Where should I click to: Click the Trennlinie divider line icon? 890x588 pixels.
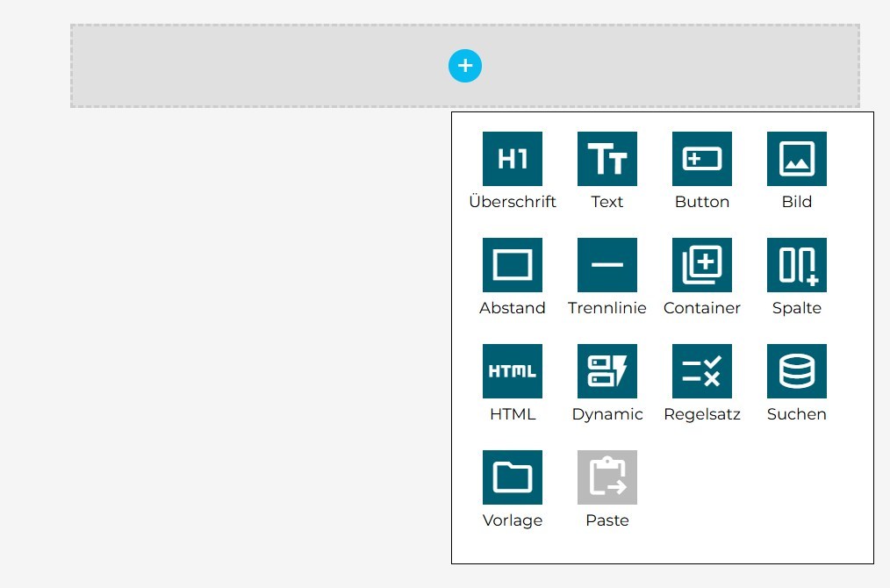coord(607,265)
